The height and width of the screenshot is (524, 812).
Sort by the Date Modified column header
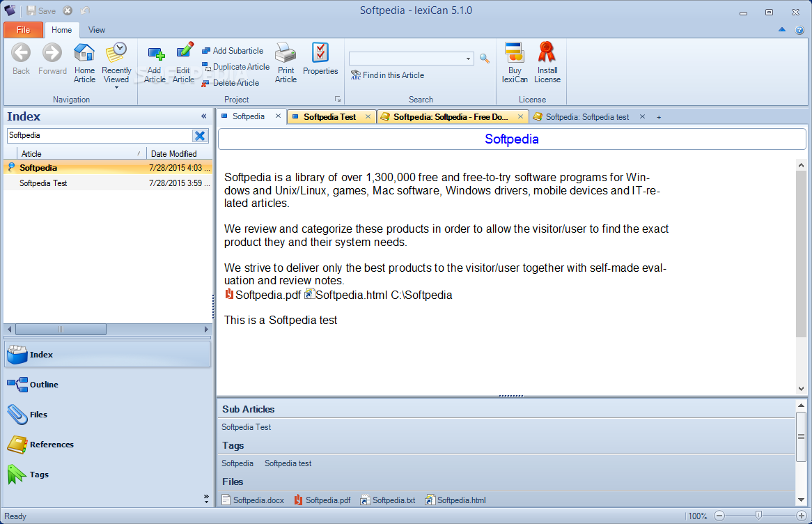(179, 154)
